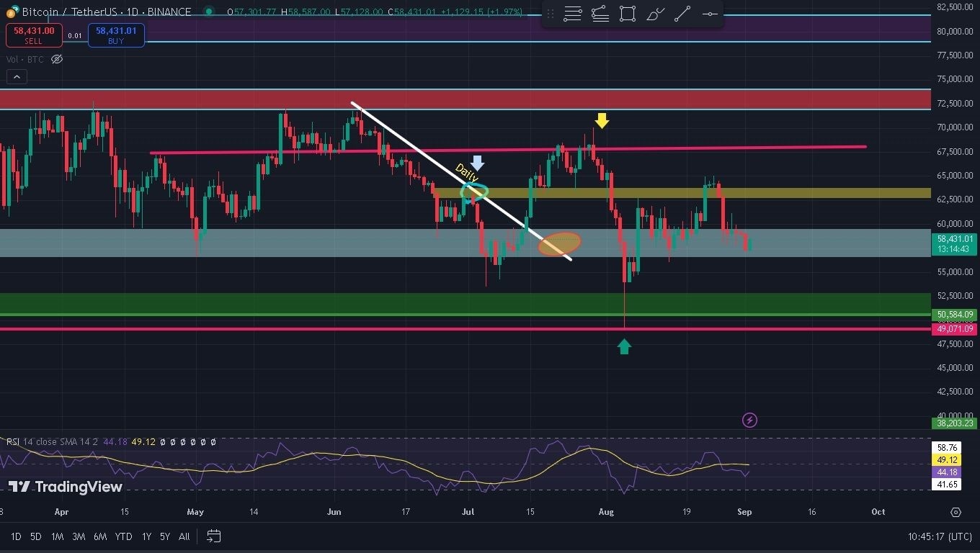
Task: Select the trend line tool
Action: point(682,14)
